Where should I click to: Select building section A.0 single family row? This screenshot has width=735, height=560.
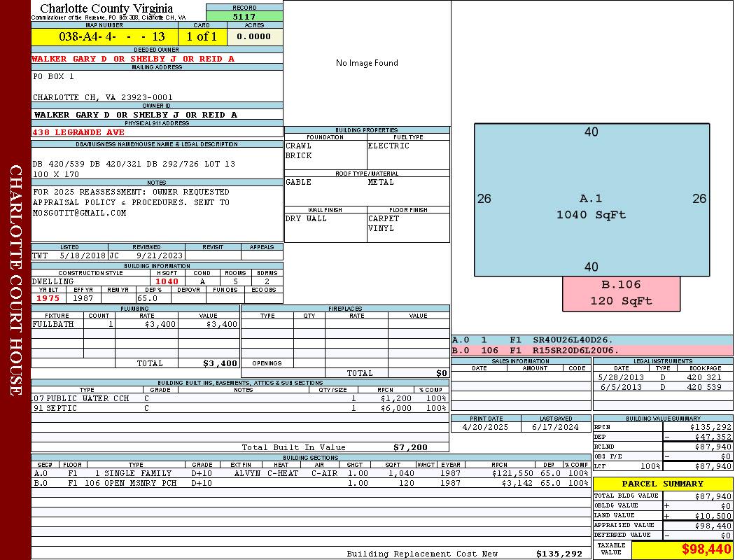[x=311, y=473]
